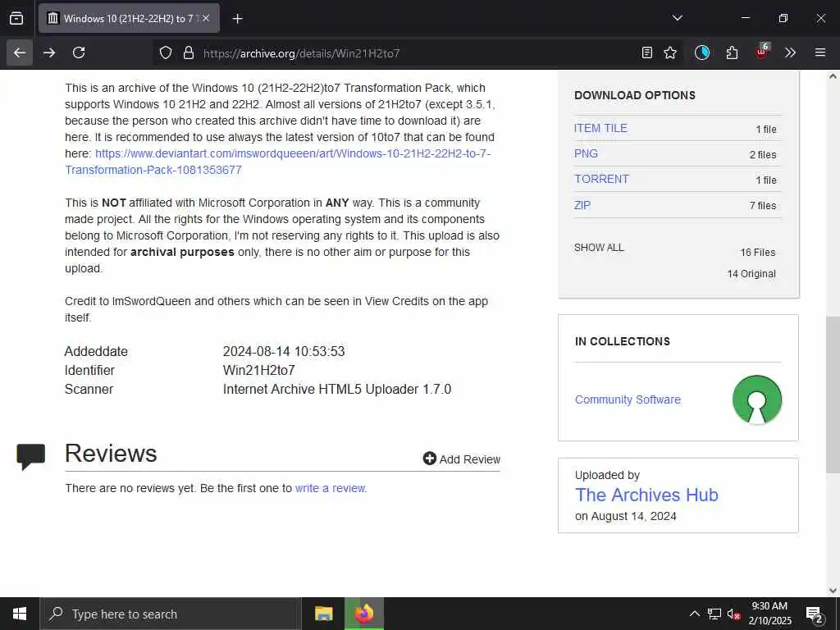The image size is (840, 630).
Task: Open tracking protection shield icon
Action: 166,52
